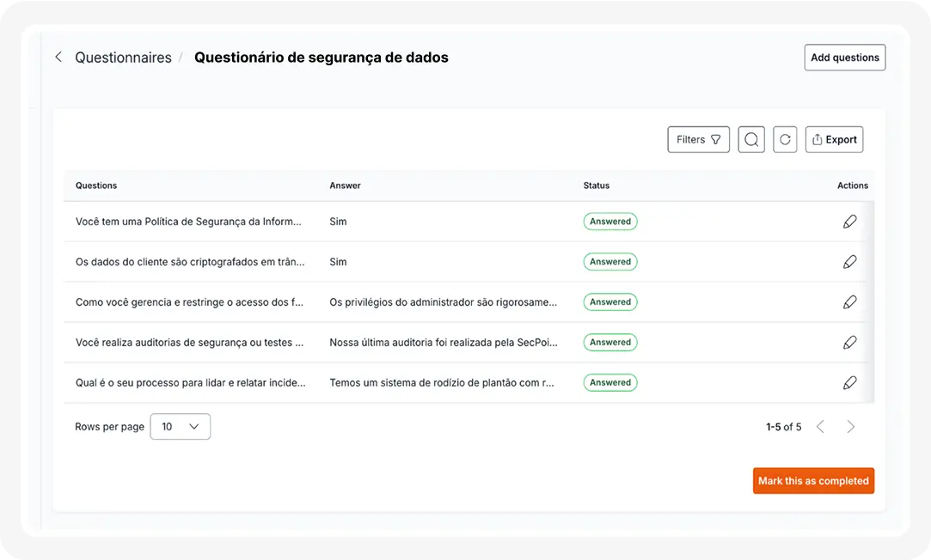
Task: Edit the auditorias de segurança question
Action: tap(849, 343)
